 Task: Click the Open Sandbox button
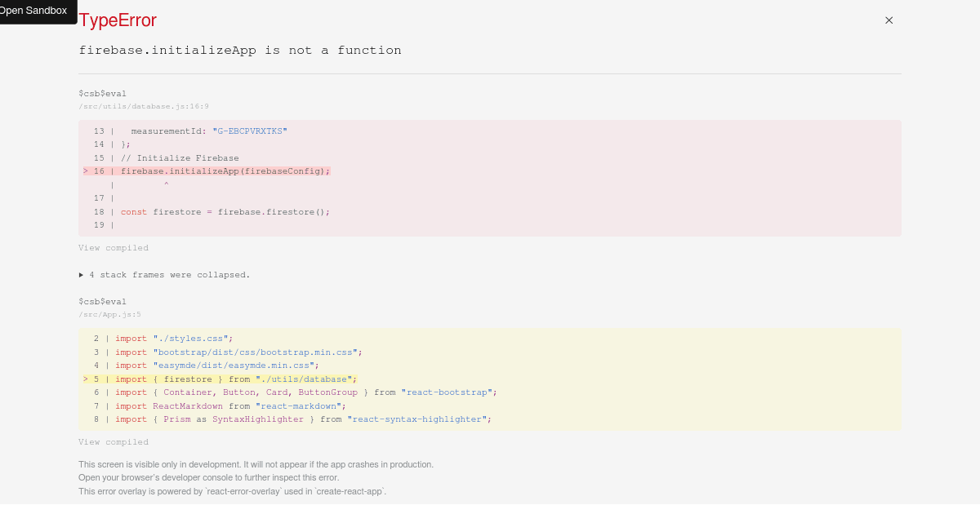click(33, 11)
